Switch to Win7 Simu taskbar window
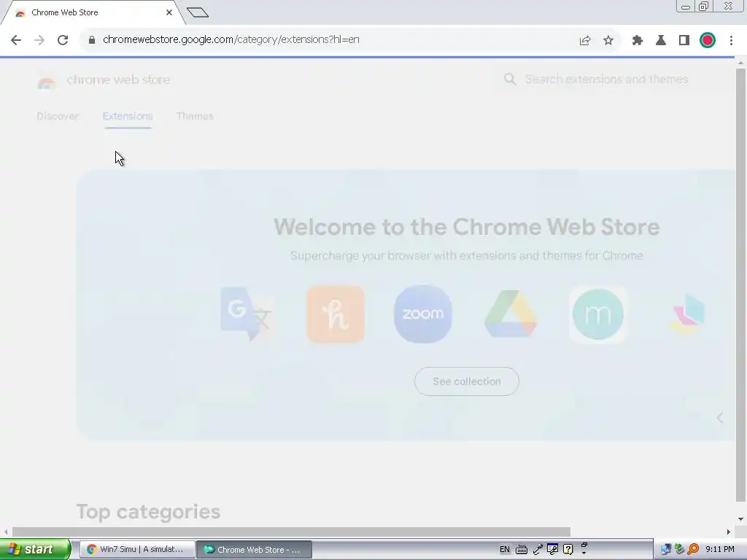 [137, 550]
